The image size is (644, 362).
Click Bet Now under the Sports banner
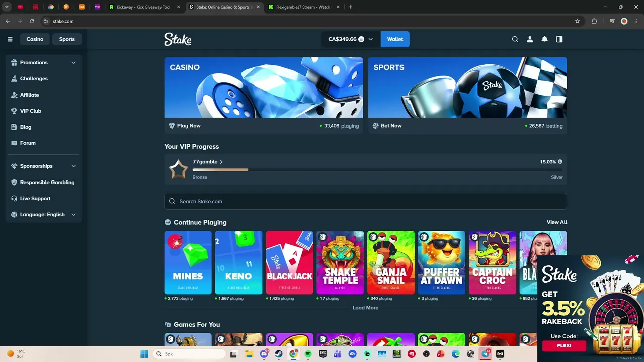[x=387, y=126]
